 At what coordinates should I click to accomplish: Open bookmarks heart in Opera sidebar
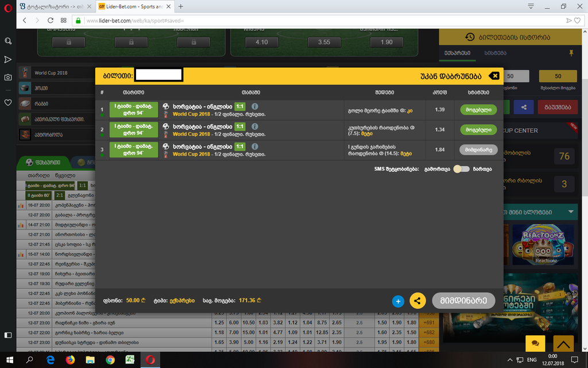tap(8, 102)
